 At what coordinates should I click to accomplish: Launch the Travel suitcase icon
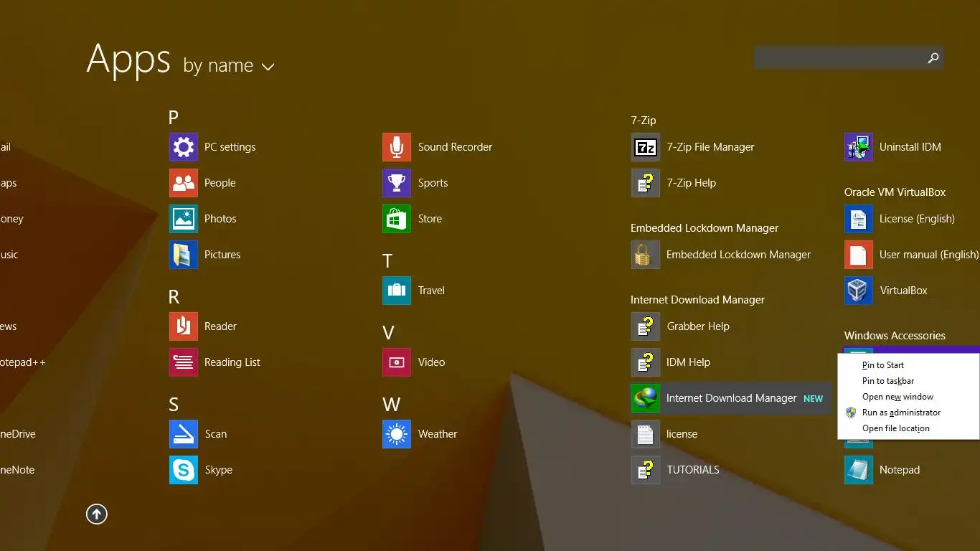tap(397, 291)
